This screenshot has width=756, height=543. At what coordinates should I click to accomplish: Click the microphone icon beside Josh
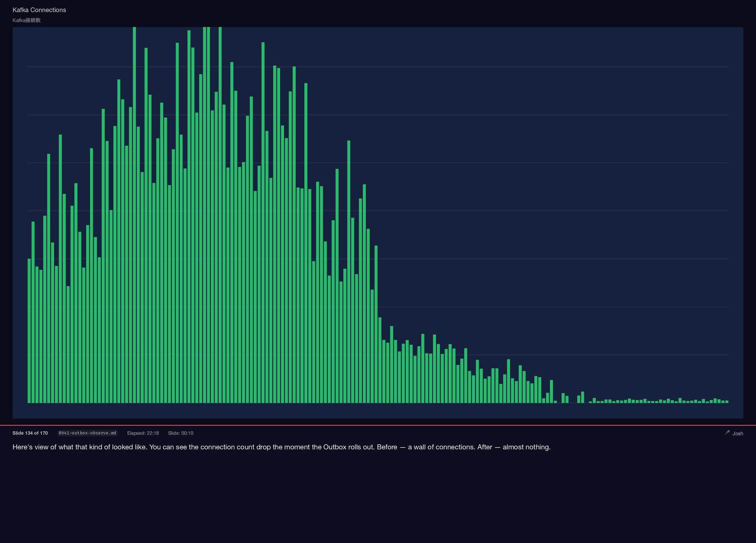tap(727, 432)
